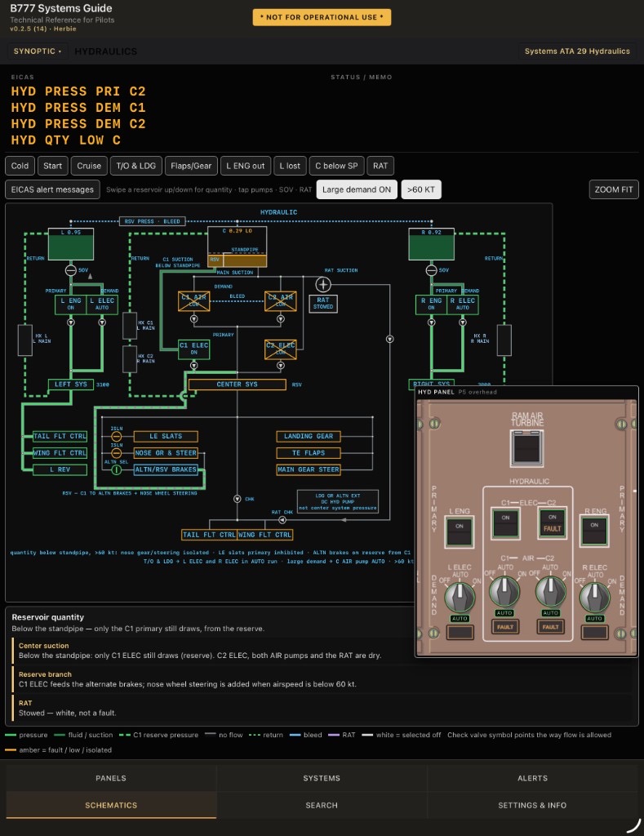Open the ALERTS tab
Viewport: 644px width, 836px height.
[532, 778]
